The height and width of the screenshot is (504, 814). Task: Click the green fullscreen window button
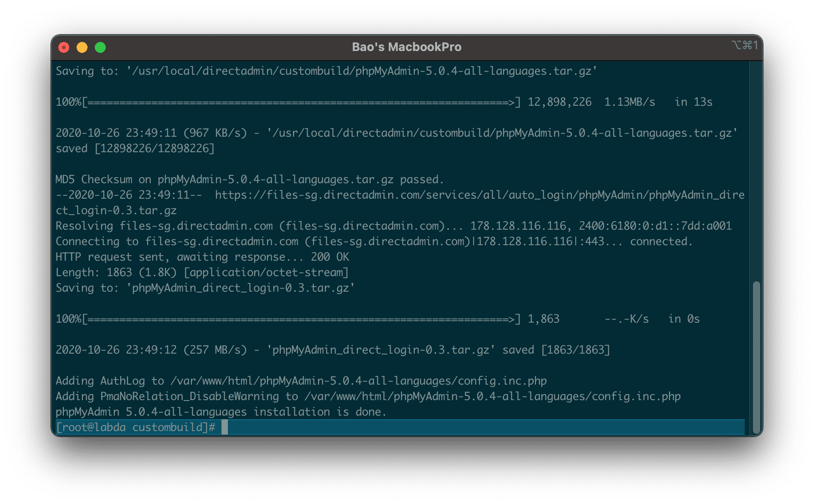tap(100, 47)
